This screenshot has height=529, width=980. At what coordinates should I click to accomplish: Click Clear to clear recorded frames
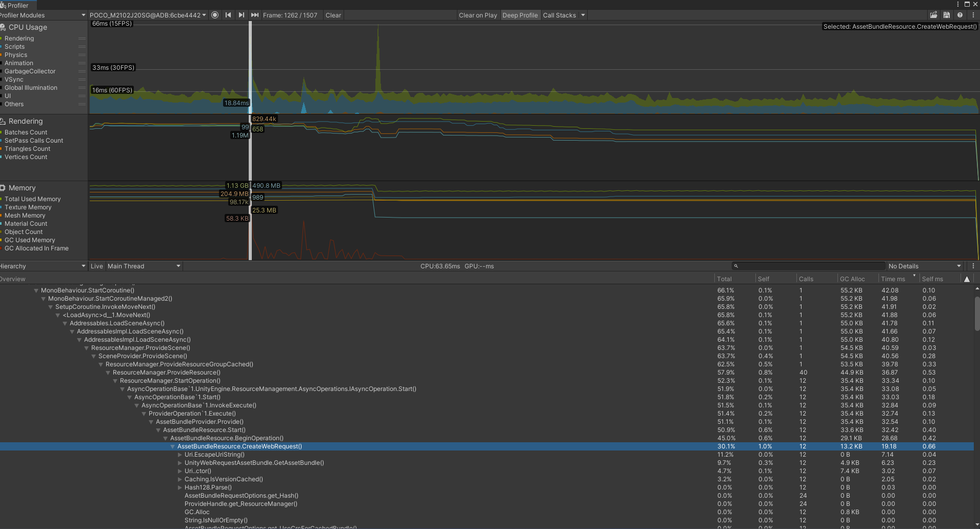pyautogui.click(x=333, y=15)
